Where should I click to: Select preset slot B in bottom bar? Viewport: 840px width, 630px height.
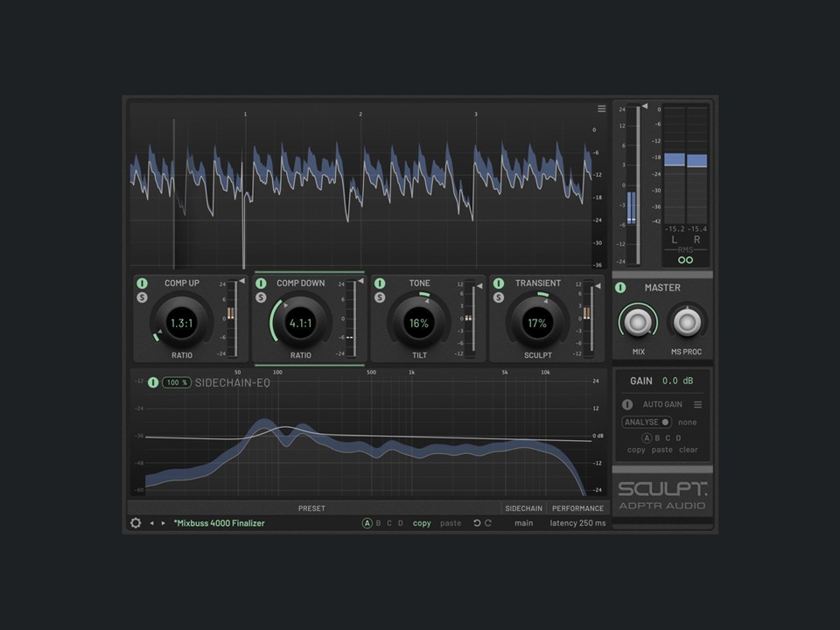[x=378, y=523]
